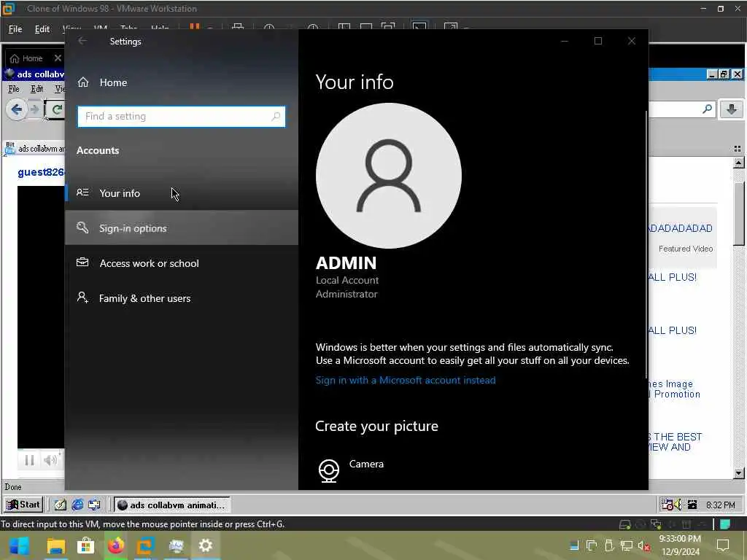Click the guest browser scrollbar down arrow
The image size is (747, 560).
pos(738,472)
